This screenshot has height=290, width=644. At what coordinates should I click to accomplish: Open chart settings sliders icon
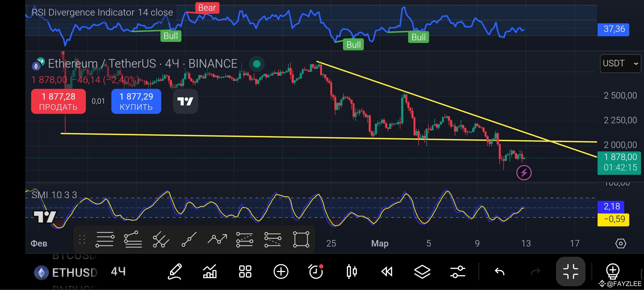[x=458, y=272]
